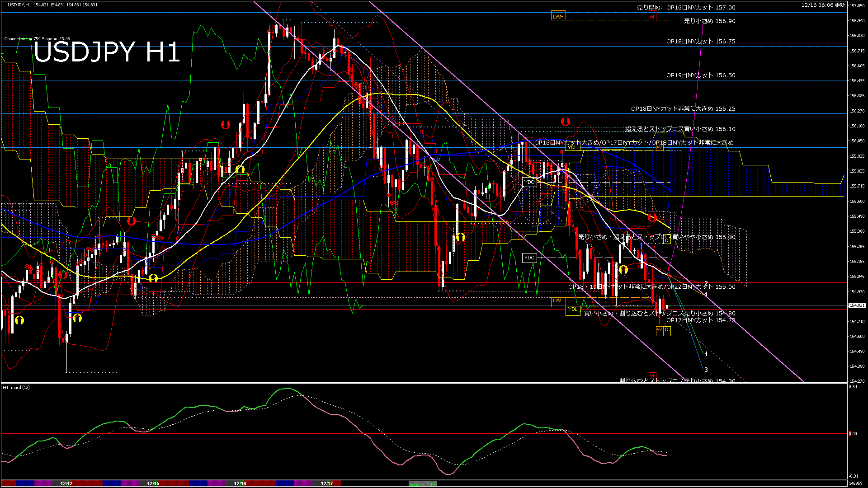Click the LWH last-week-high label box

coord(559,16)
